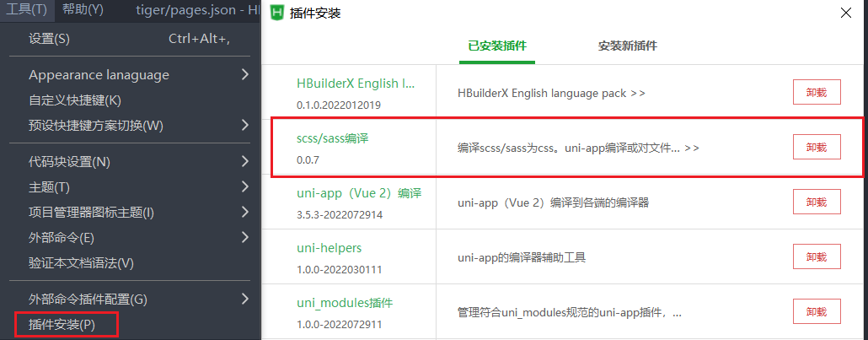Open 外部命令插件配置(G) submenu
This screenshot has height=340, width=868.
coord(130,300)
